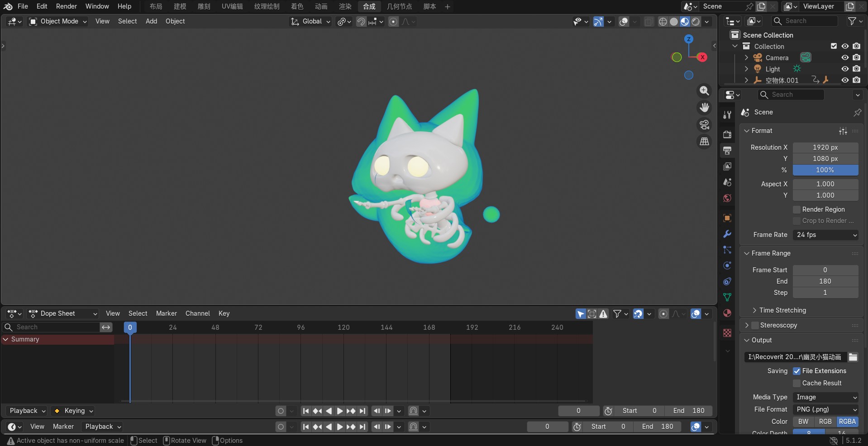The height and width of the screenshot is (446, 868).
Task: Click the Resolution percentage 100% slider
Action: pos(825,170)
